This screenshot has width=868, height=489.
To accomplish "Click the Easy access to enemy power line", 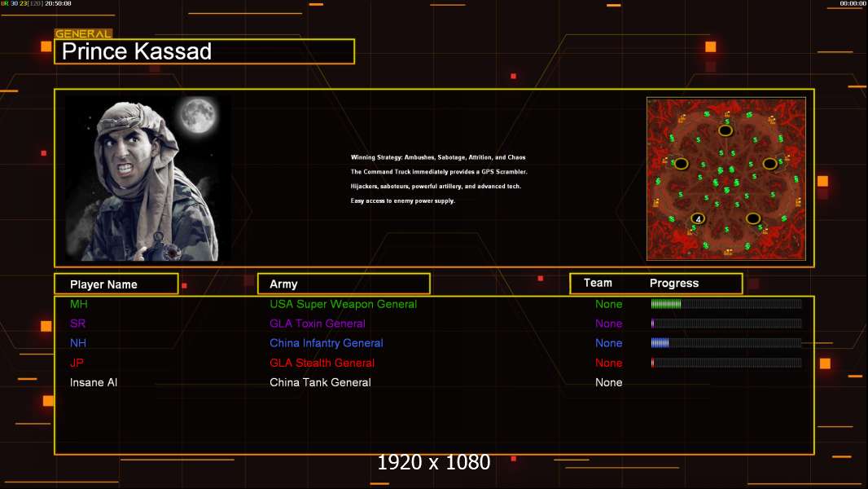I will click(402, 200).
